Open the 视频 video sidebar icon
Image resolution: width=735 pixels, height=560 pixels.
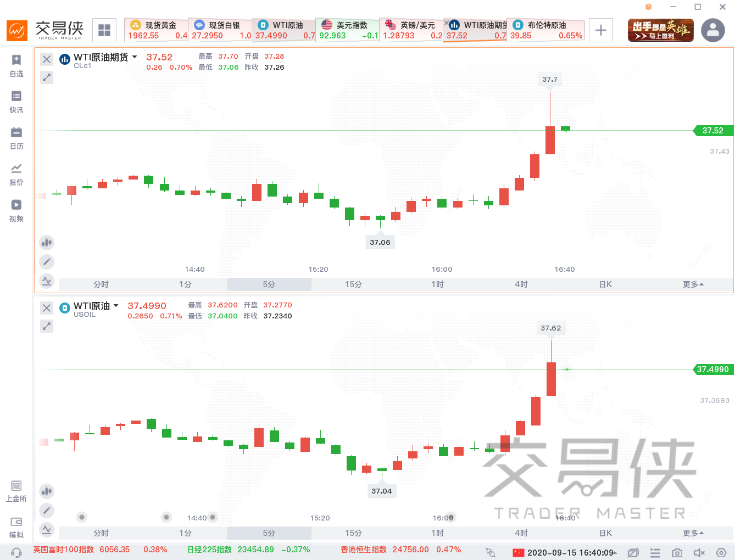pos(16,210)
